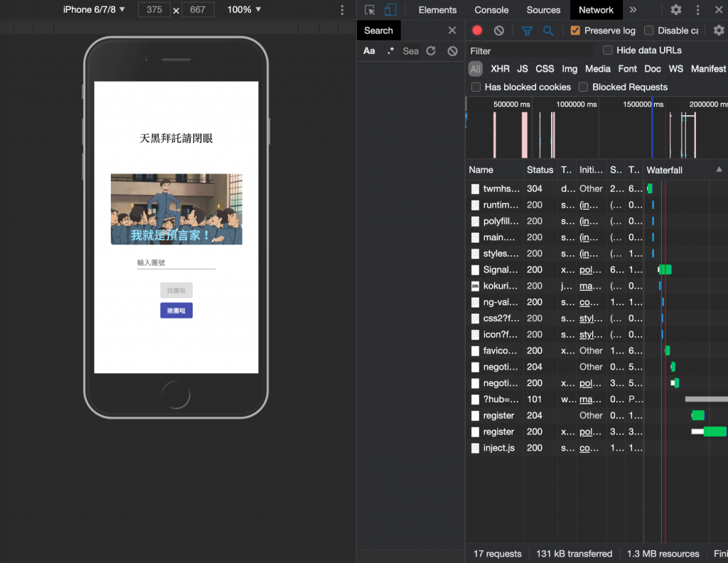Viewport: 728px width, 563px height.
Task: Filter requests by Doc
Action: point(653,69)
